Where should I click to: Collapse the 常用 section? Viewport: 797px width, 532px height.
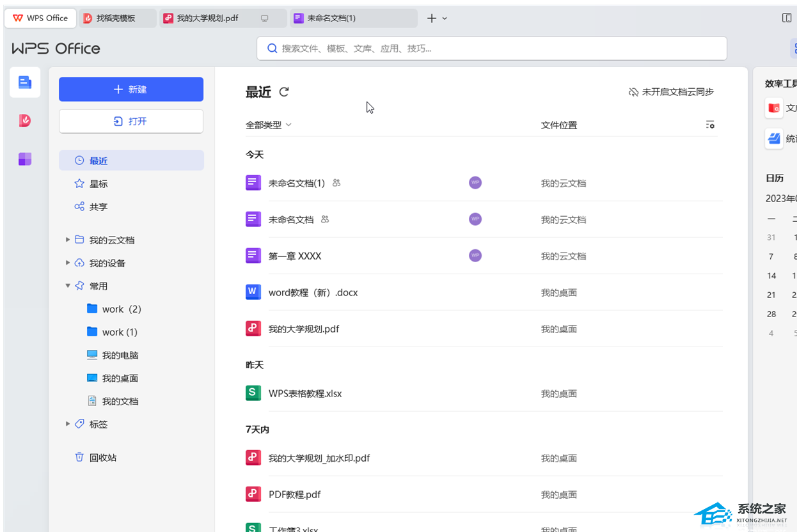pyautogui.click(x=68, y=286)
